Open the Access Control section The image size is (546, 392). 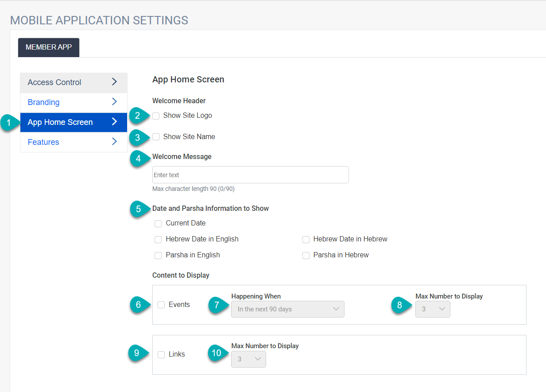point(54,82)
